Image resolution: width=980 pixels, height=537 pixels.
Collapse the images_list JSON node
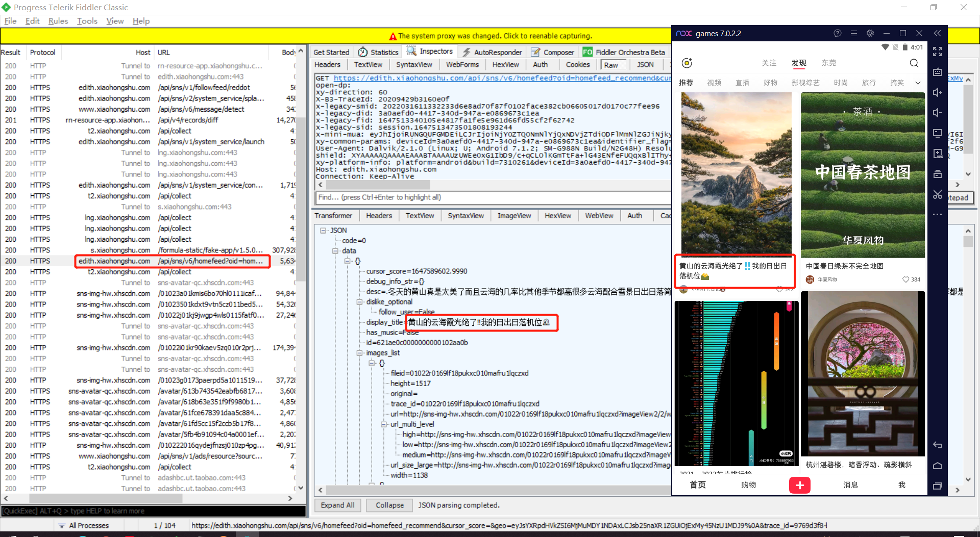click(360, 352)
